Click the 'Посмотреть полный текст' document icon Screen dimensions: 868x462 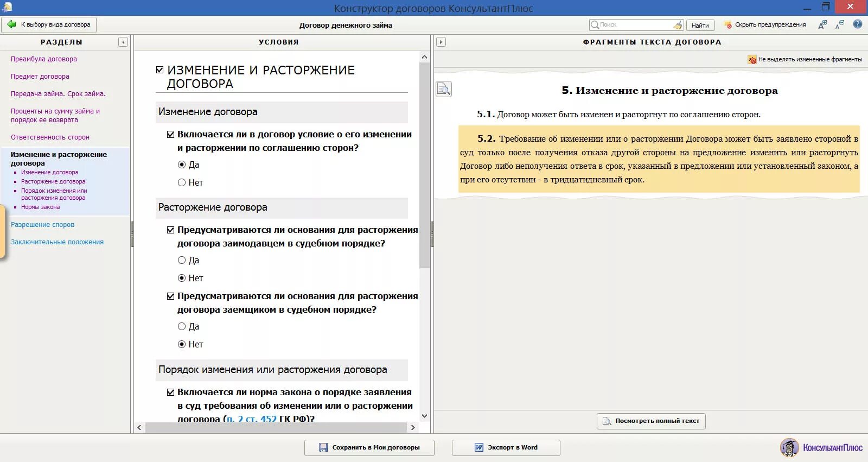[607, 421]
